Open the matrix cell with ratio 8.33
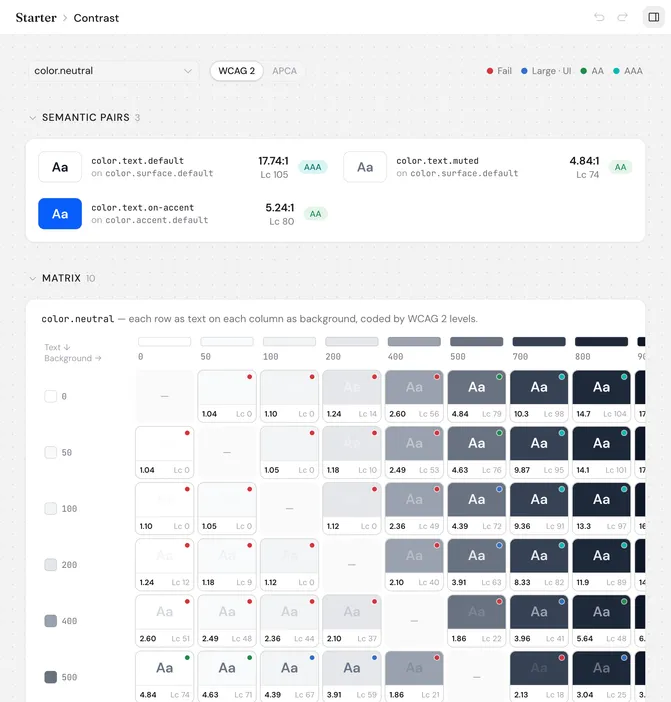 (539, 565)
